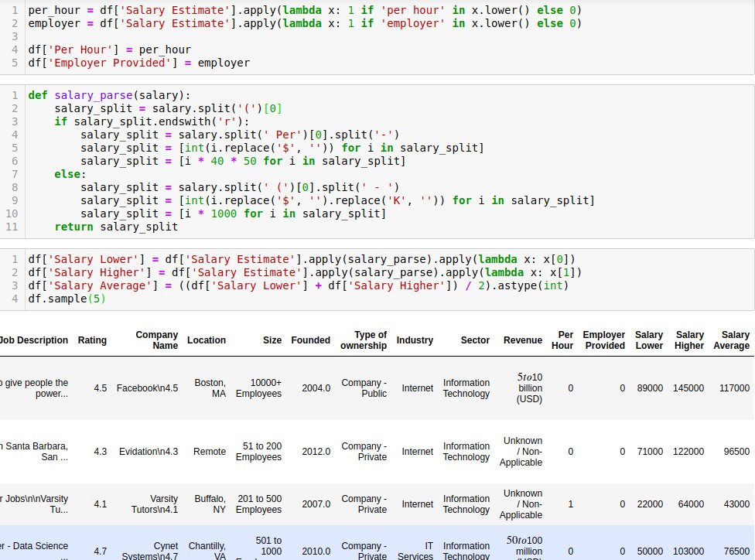Click the rating value 4.7
The height and width of the screenshot is (560, 755).
click(x=100, y=551)
